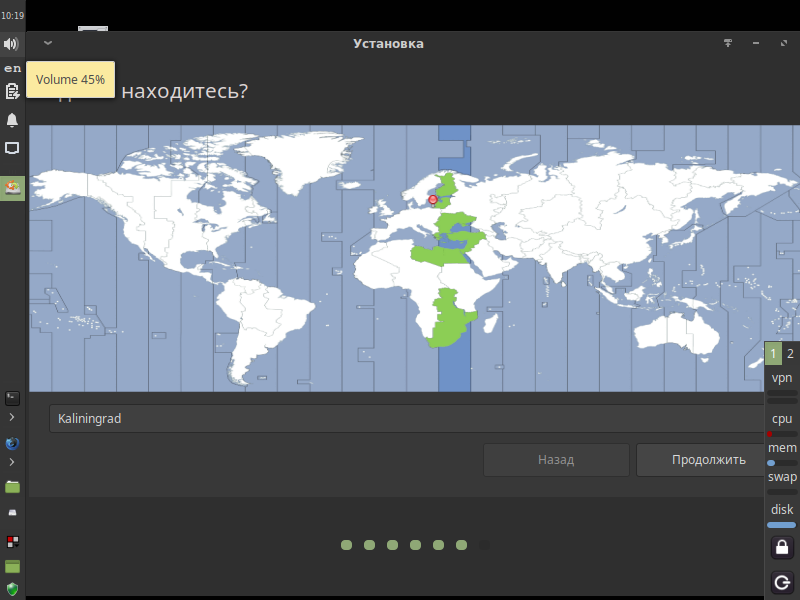Click the Продолжить button
Viewport: 800px width, 600px height.
coord(709,460)
